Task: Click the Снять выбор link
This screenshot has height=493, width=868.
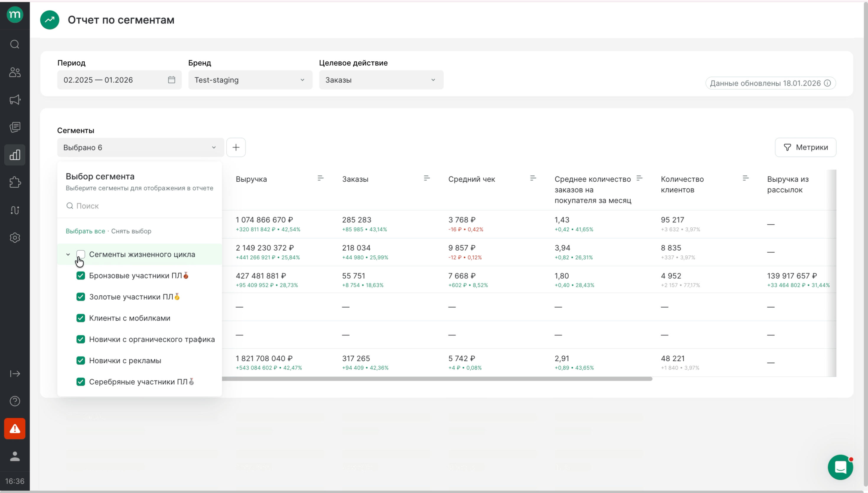Action: (x=131, y=231)
